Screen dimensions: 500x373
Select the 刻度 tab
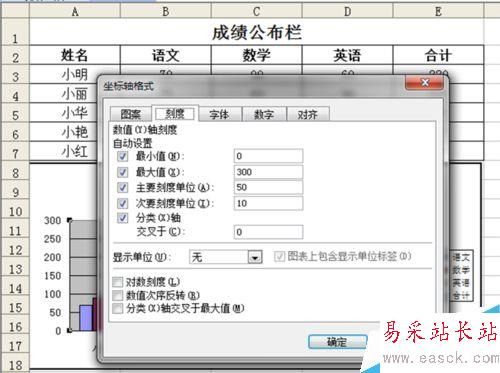pyautogui.click(x=175, y=114)
